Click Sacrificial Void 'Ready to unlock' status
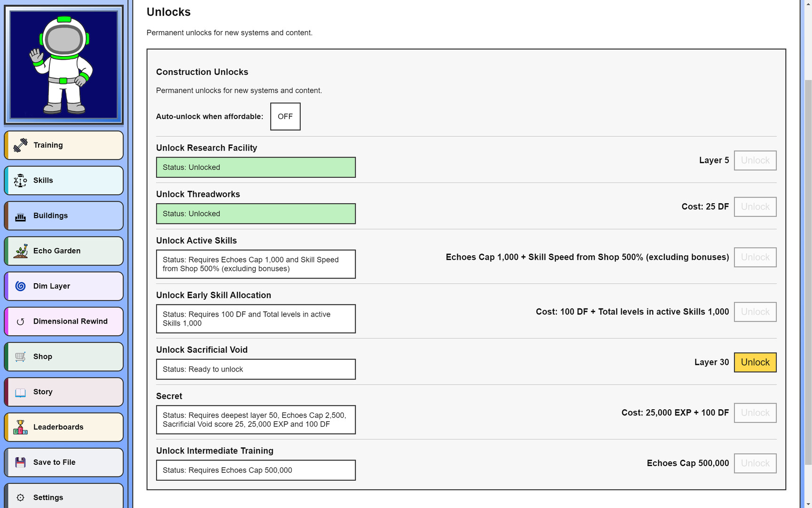The image size is (812, 508). 256,370
